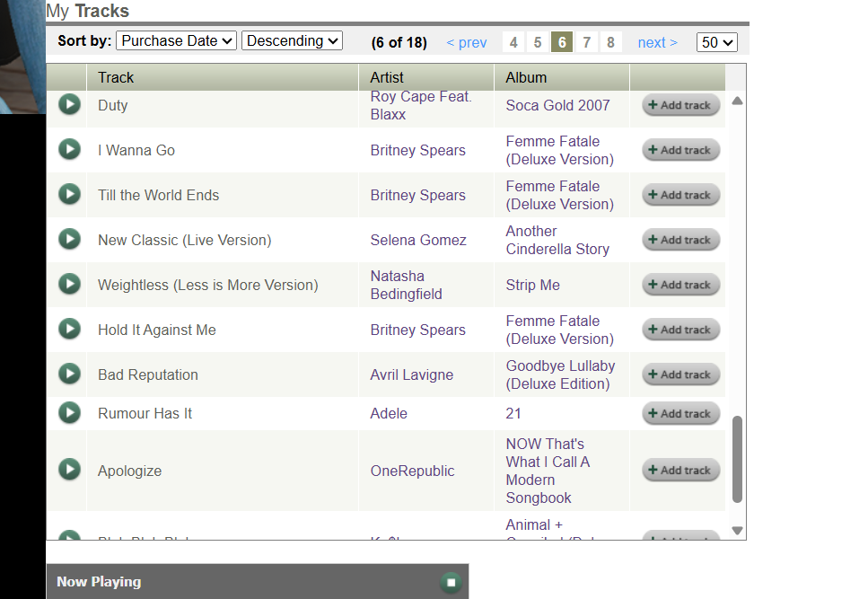The height and width of the screenshot is (599, 868).
Task: Go to page 4
Action: (x=513, y=42)
